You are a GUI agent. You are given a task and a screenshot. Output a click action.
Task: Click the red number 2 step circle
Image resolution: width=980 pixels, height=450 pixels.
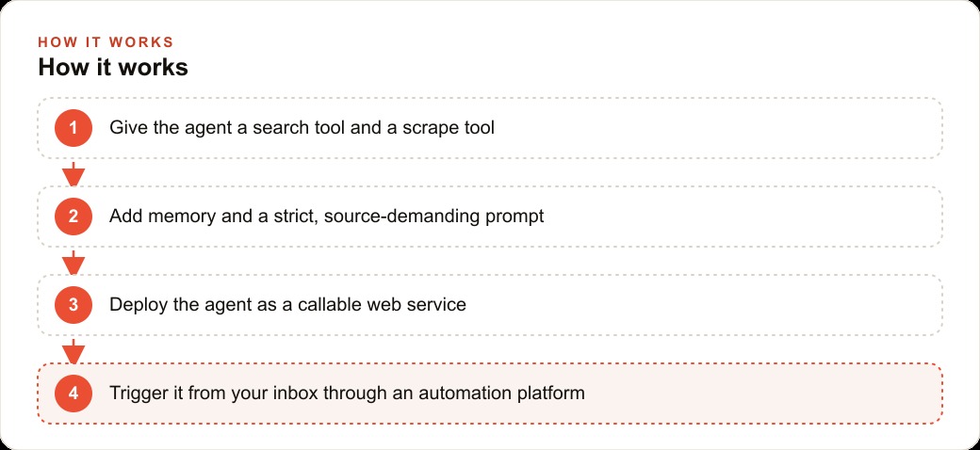[x=73, y=217]
